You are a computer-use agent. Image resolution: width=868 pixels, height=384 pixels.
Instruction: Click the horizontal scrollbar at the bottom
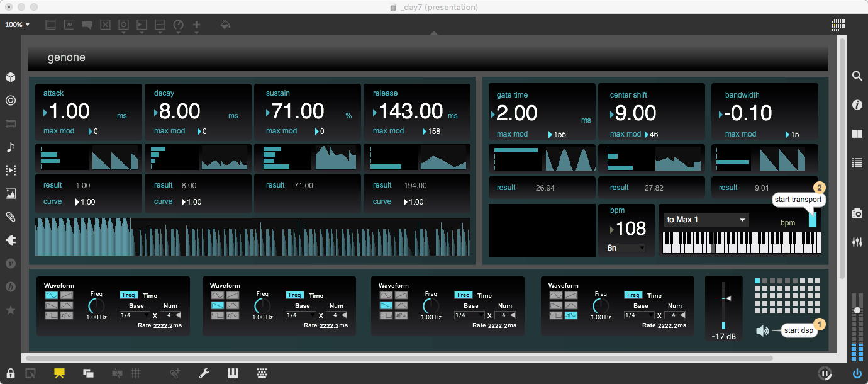point(401,358)
